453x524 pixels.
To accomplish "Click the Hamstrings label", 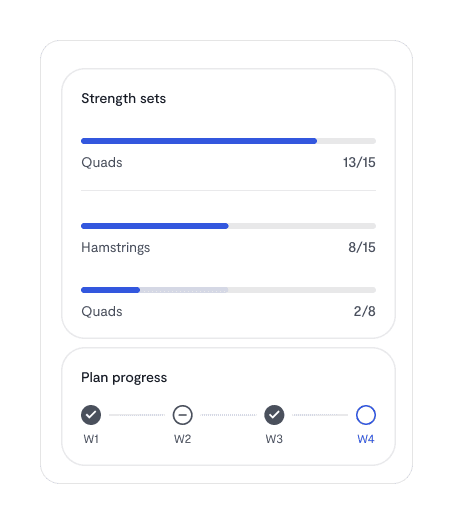I will click(116, 248).
